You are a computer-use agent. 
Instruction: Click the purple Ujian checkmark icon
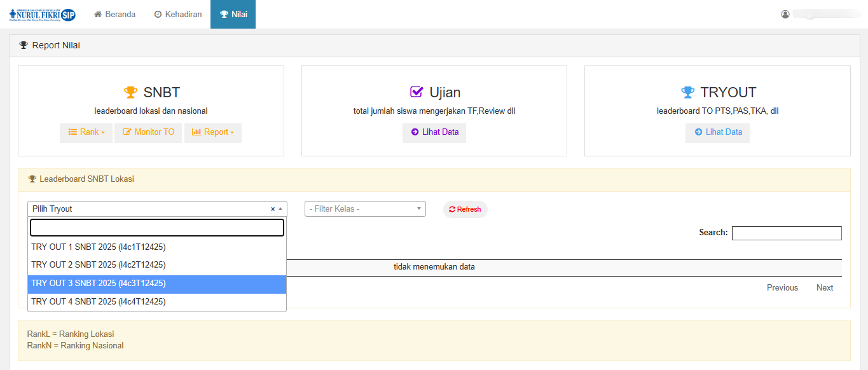417,92
